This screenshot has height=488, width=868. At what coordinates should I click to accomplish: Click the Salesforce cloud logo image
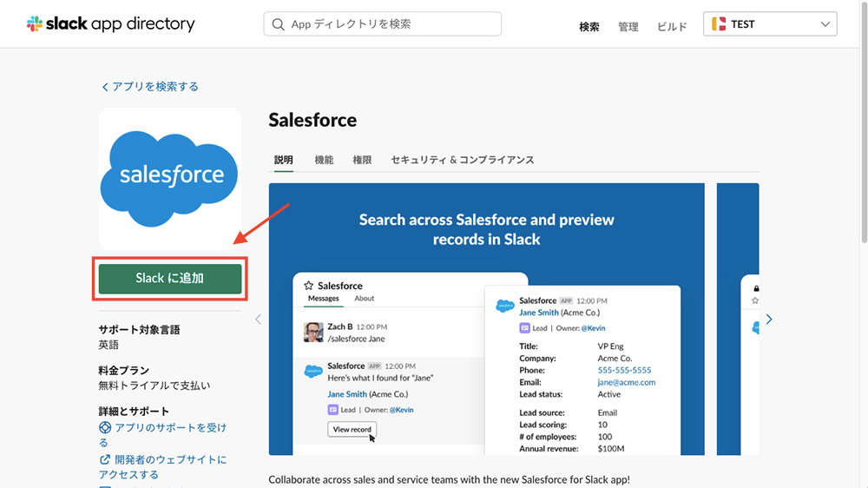click(x=170, y=178)
